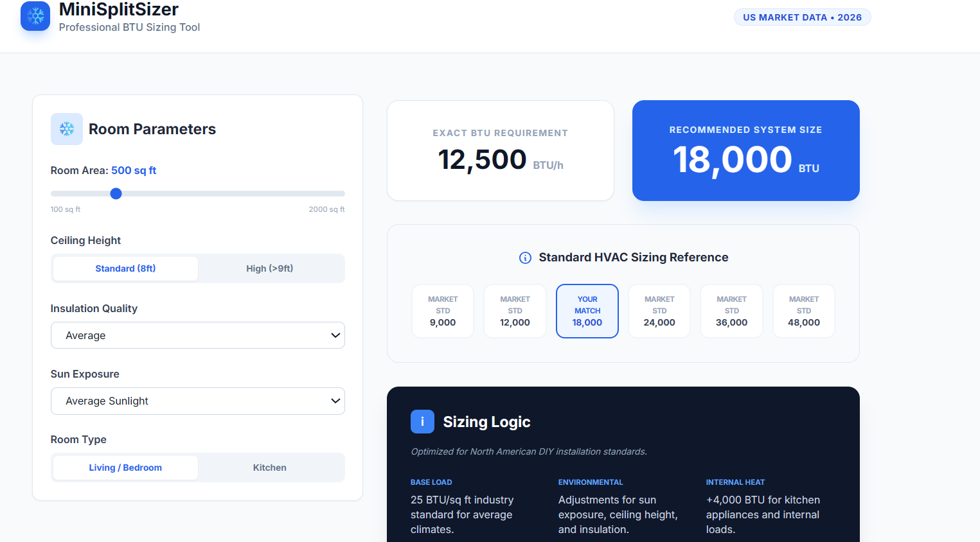980x542 pixels.
Task: Click the Your Match 18,000 card
Action: (x=587, y=311)
